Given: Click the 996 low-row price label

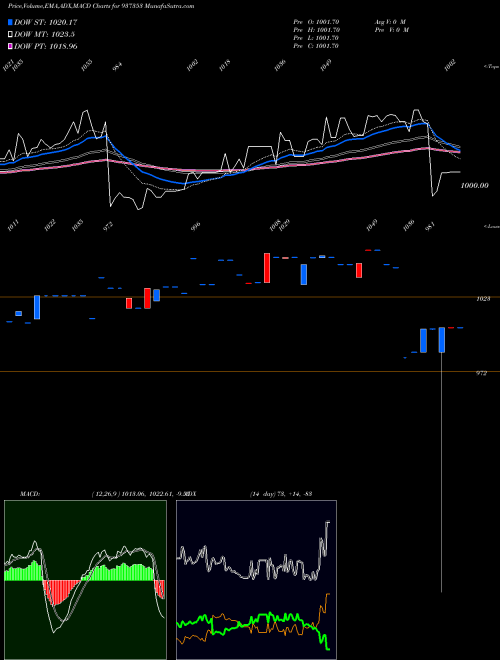Looking at the screenshot, I should tap(195, 226).
